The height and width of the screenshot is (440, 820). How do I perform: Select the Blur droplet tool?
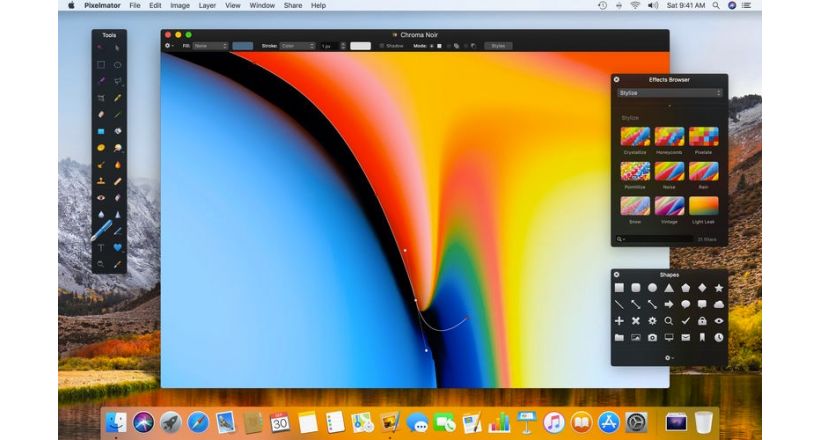click(x=101, y=215)
